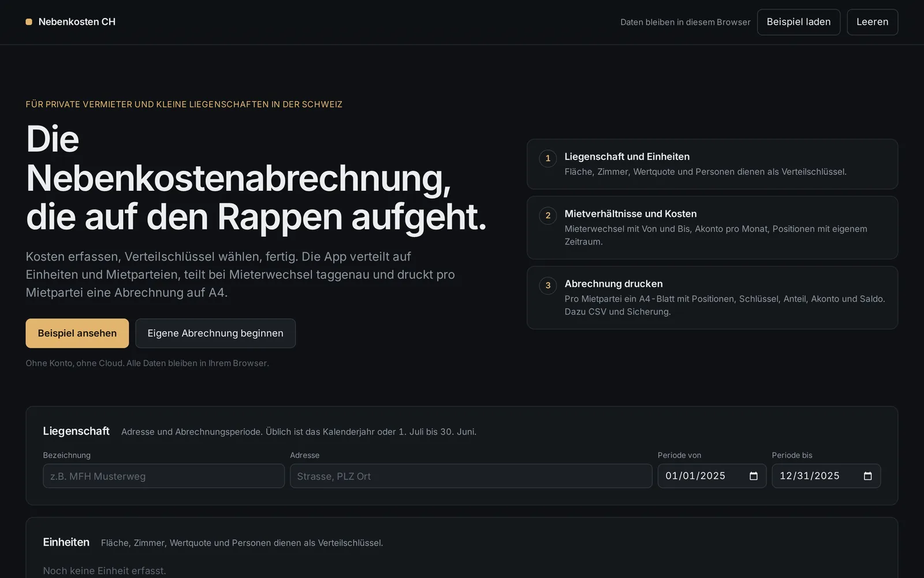This screenshot has height=578, width=924.
Task: Click the 'Periode von' label
Action: pyautogui.click(x=679, y=455)
